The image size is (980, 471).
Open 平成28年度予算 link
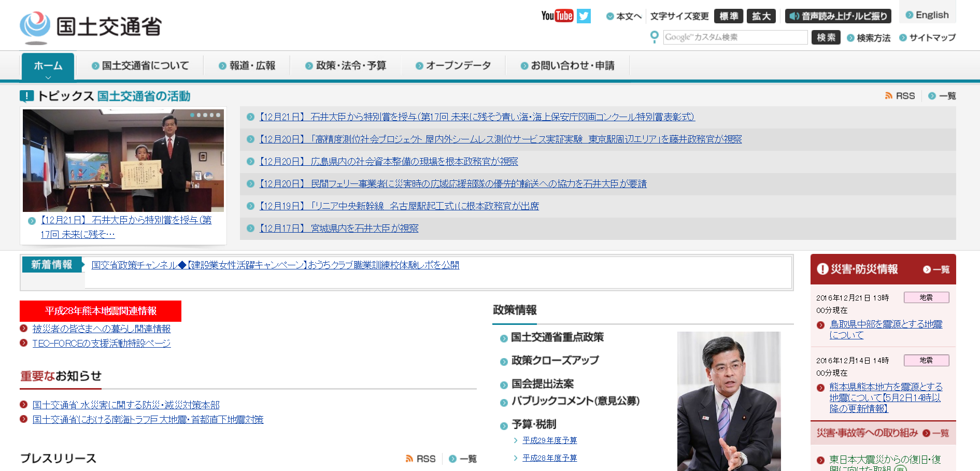click(549, 458)
